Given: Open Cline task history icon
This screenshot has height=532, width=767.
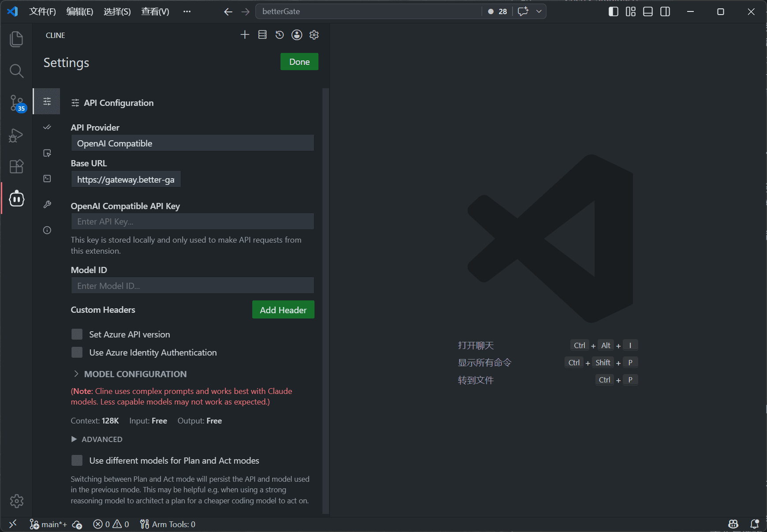Looking at the screenshot, I should coord(280,35).
